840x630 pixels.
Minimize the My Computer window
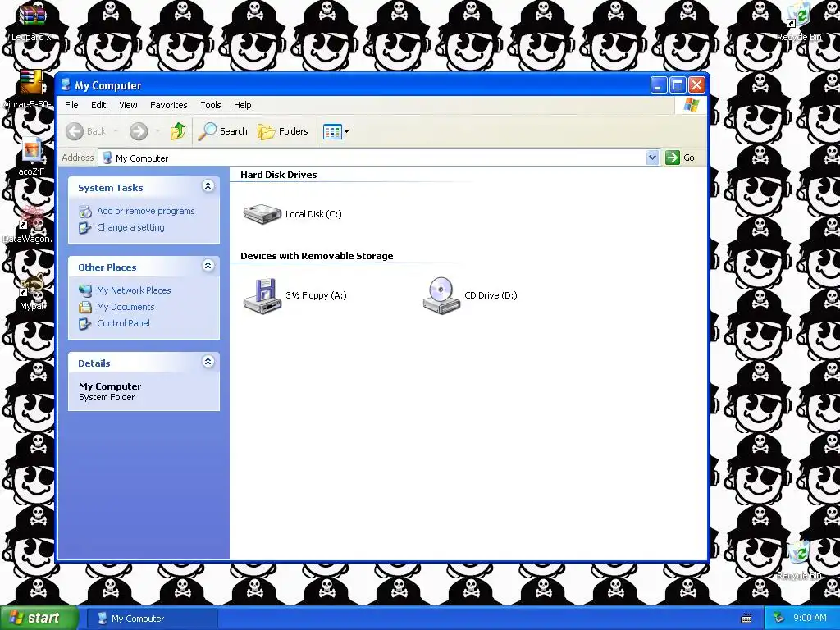tap(659, 85)
